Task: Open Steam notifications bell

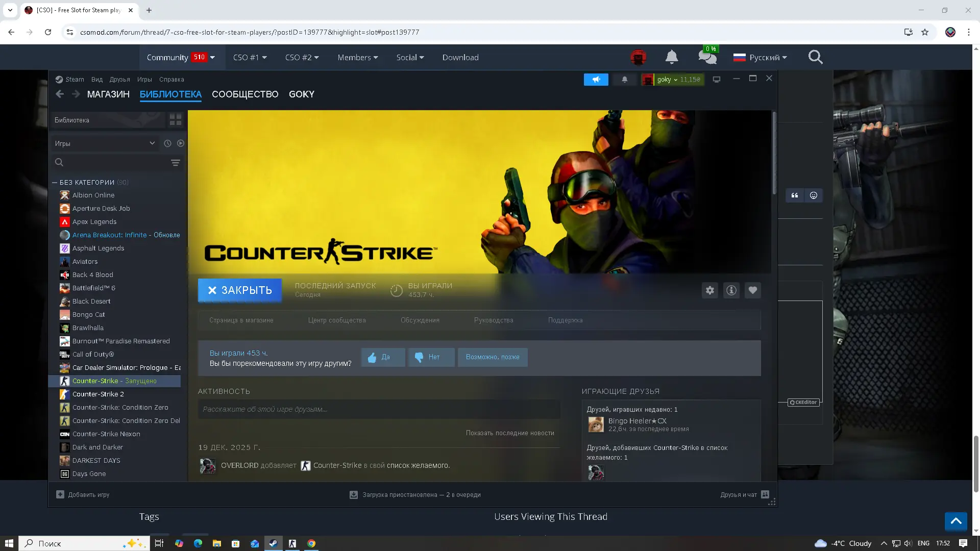Action: click(x=624, y=80)
